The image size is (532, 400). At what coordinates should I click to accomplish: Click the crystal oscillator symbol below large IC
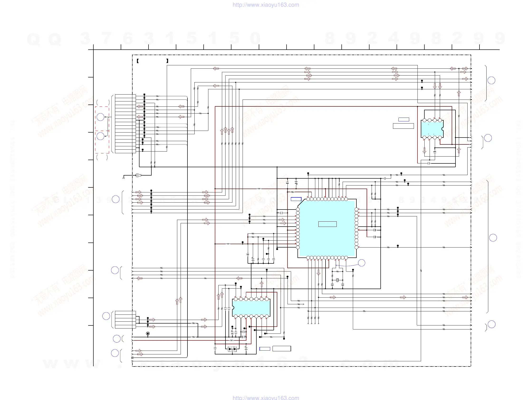[337, 280]
